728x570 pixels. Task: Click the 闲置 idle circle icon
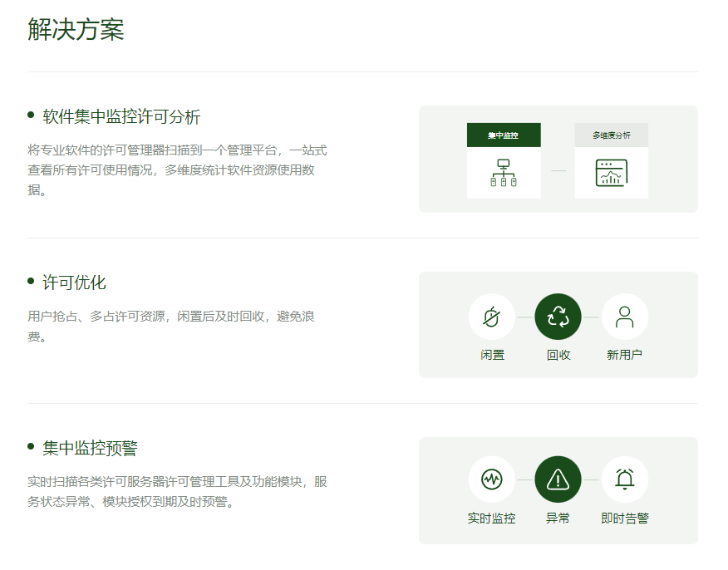point(492,317)
